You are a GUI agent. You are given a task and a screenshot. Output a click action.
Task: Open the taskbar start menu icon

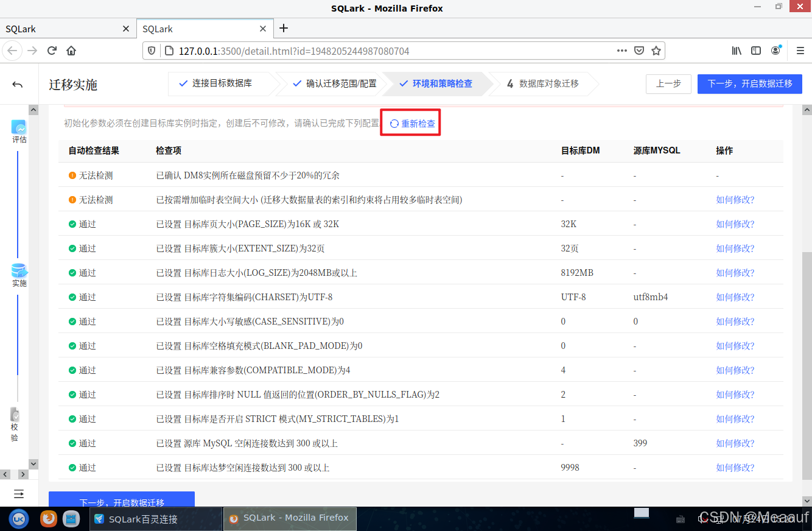coord(19,519)
